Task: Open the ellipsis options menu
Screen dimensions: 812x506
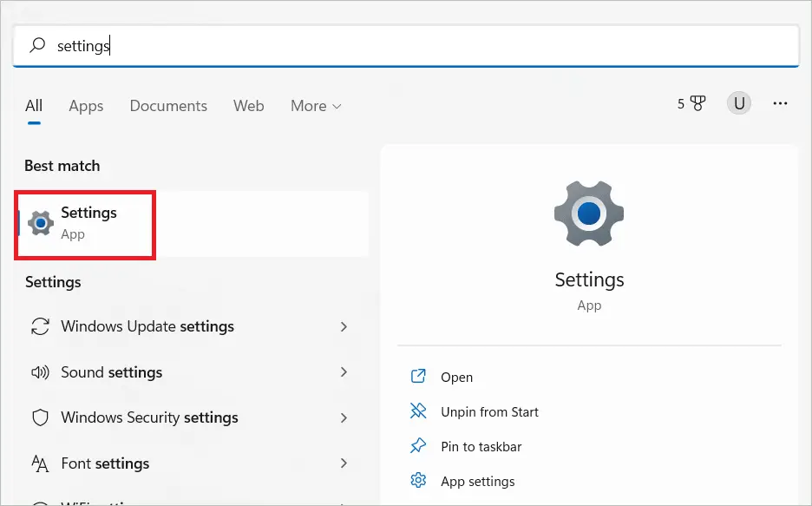Action: pyautogui.click(x=780, y=102)
